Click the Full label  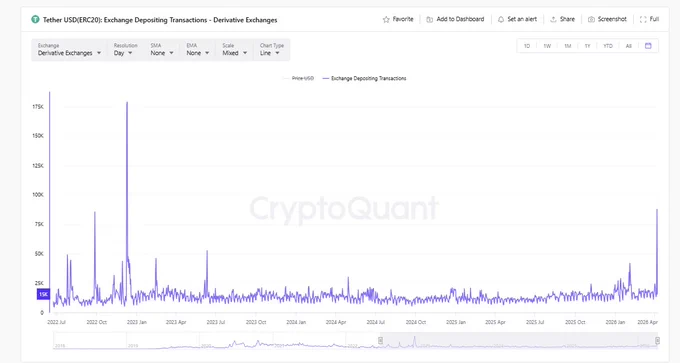point(654,20)
